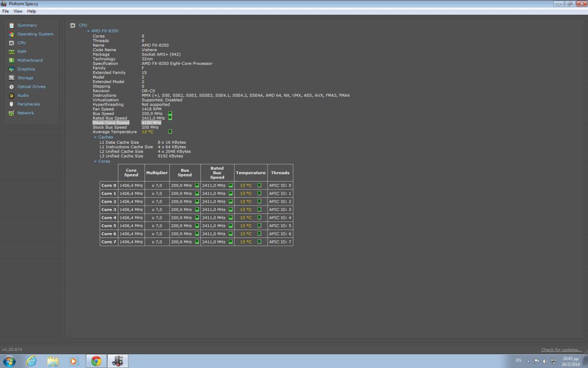Open the Audio speaker icon

coord(12,95)
